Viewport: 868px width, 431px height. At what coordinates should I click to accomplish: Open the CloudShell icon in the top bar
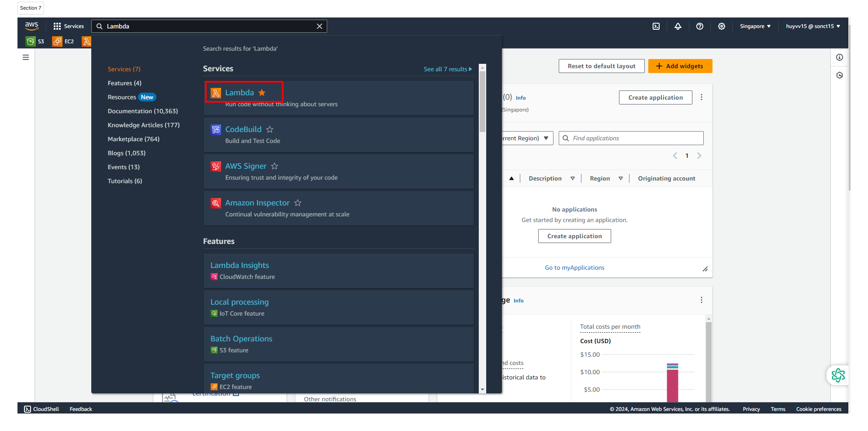[656, 26]
